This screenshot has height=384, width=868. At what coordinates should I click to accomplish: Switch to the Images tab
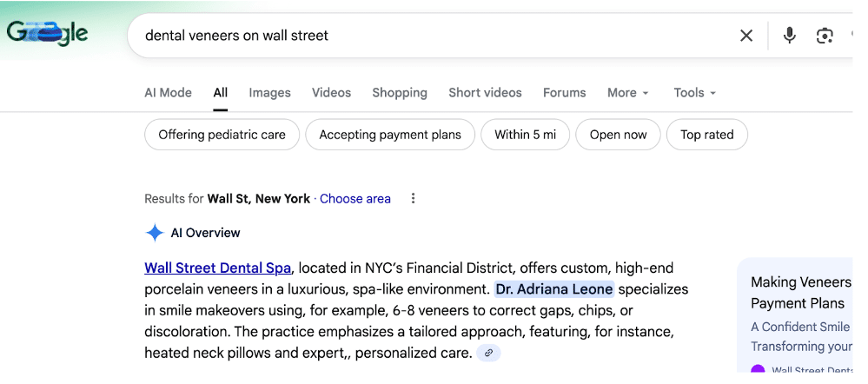click(269, 93)
